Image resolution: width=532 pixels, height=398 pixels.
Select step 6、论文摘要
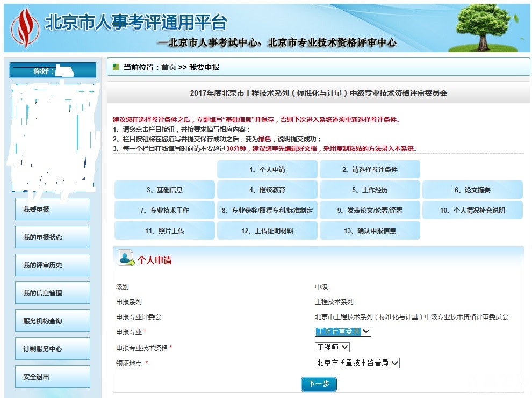pos(472,190)
